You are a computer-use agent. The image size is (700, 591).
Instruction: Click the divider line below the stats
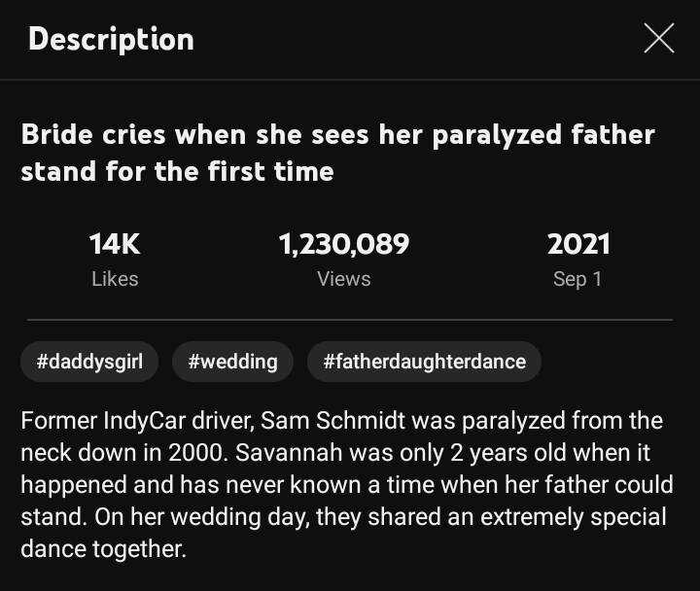pyautogui.click(x=349, y=319)
